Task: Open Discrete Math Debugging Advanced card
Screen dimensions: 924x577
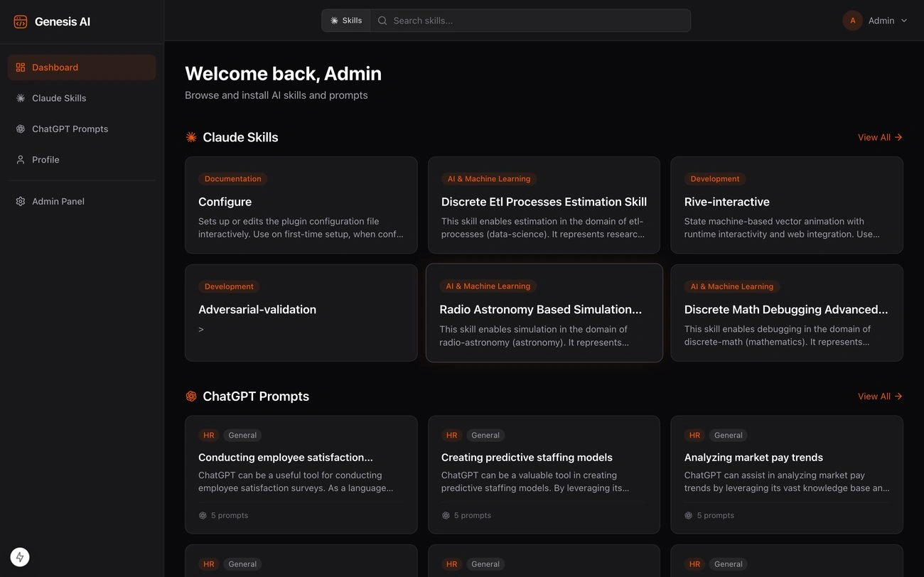Action: (787, 313)
